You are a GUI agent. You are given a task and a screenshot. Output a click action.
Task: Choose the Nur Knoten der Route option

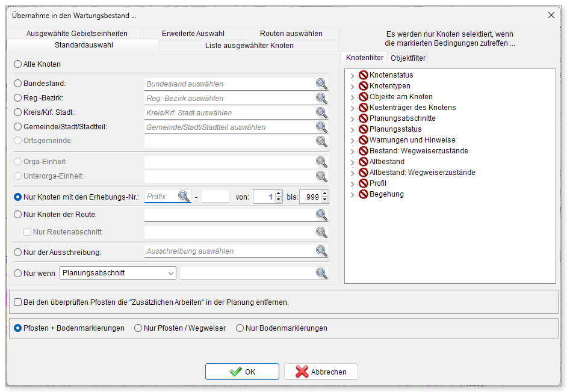(x=17, y=215)
